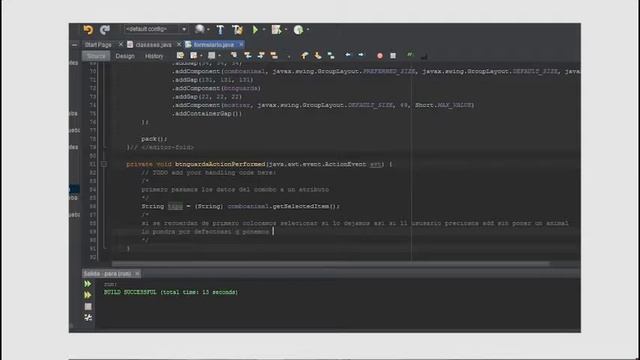This screenshot has height=360, width=640.
Task: Click the 'String tipo' declaration line
Action: [241, 206]
